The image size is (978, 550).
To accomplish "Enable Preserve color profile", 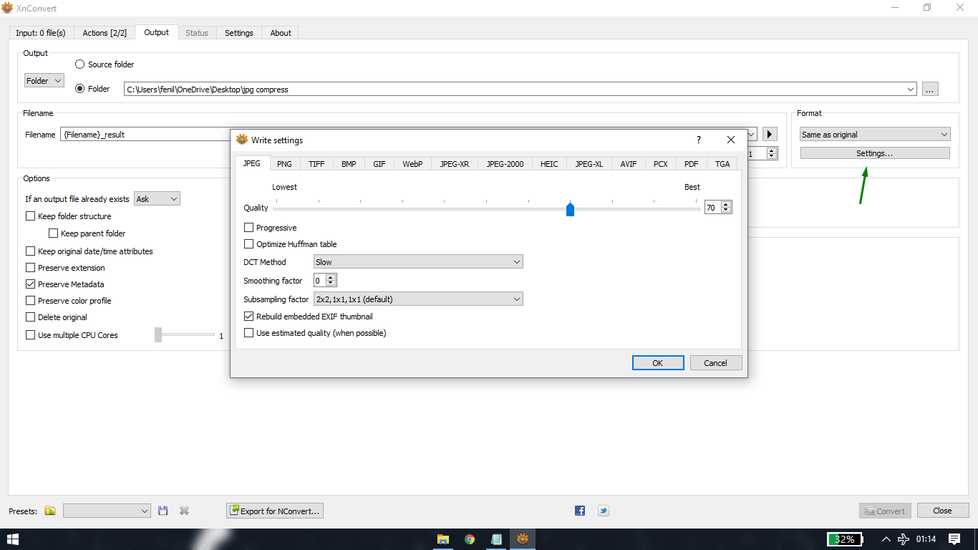I will 30,301.
